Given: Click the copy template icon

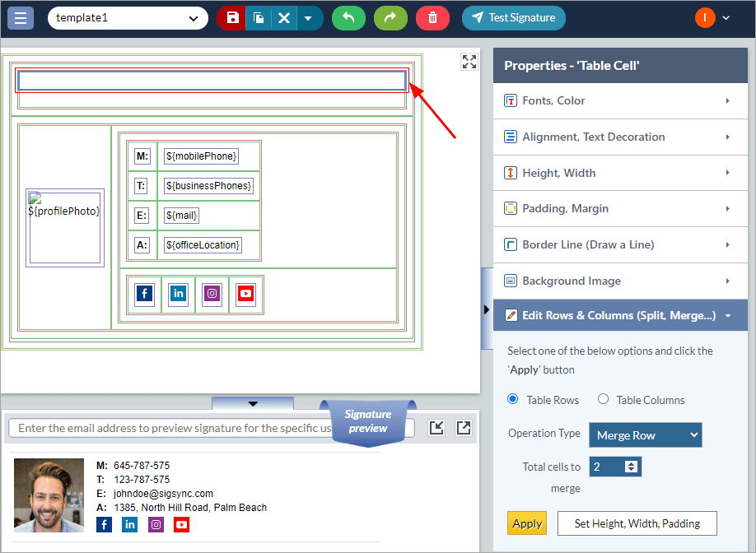Looking at the screenshot, I should pyautogui.click(x=259, y=18).
